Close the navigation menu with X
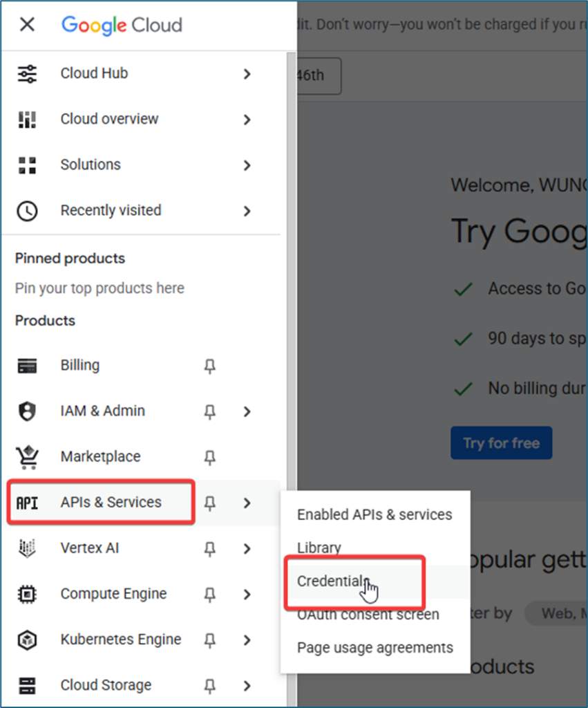Screen dimensions: 588x708 coord(27,25)
